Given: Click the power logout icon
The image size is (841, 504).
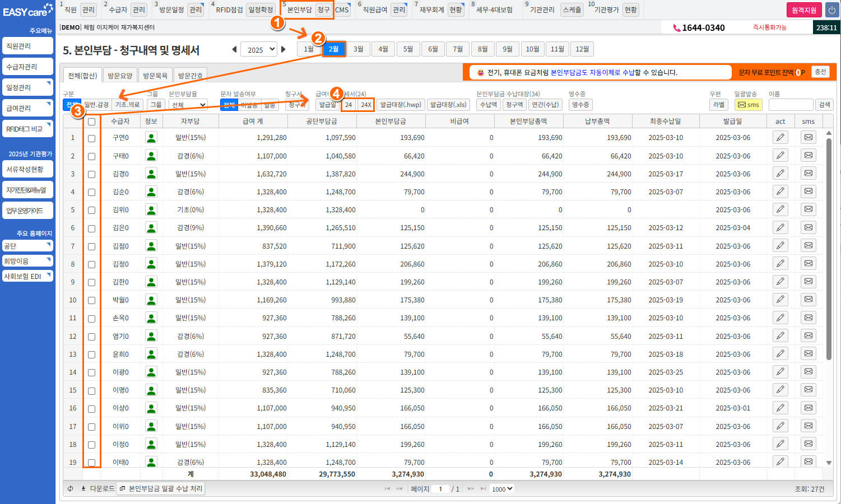Looking at the screenshot, I should coord(831,10).
